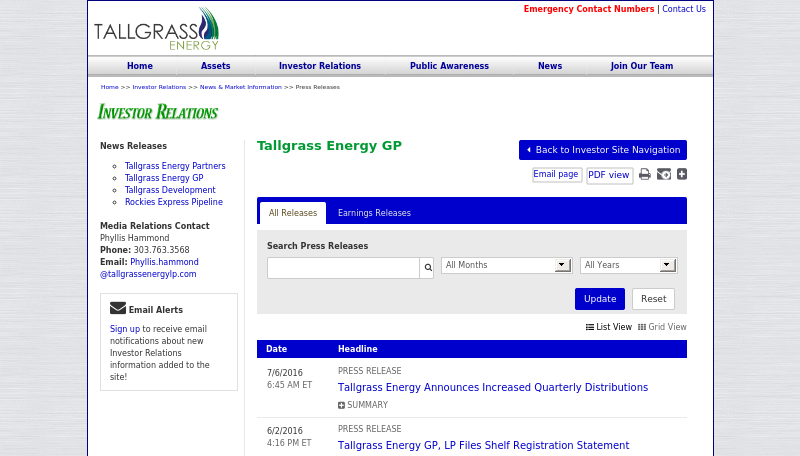Click the 7/6/2016 date cell

(x=285, y=373)
